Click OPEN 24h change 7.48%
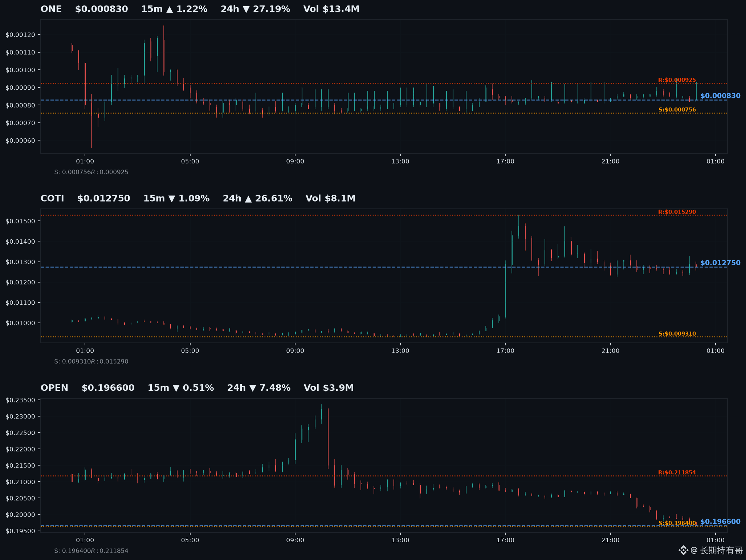Image resolution: width=746 pixels, height=560 pixels. point(259,388)
